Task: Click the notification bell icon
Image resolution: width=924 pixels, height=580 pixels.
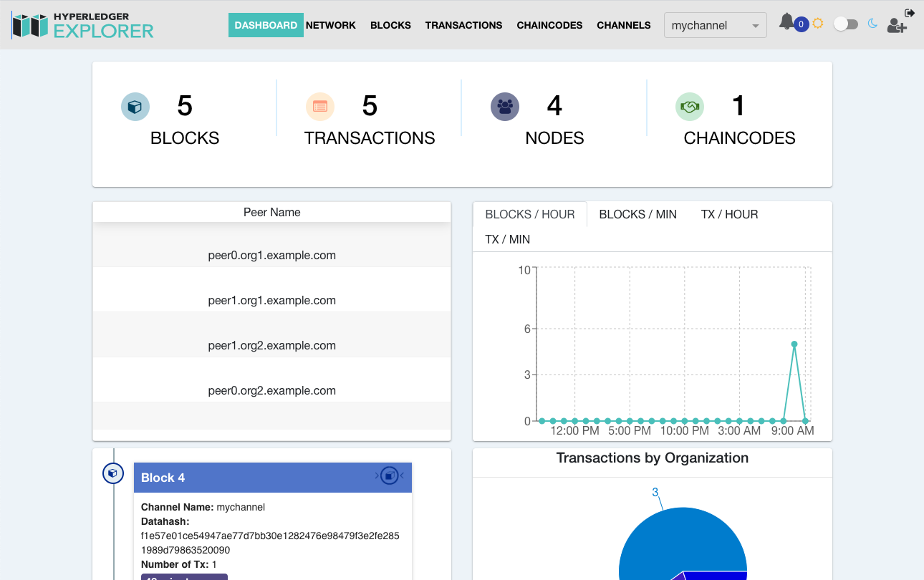Action: 786,22
